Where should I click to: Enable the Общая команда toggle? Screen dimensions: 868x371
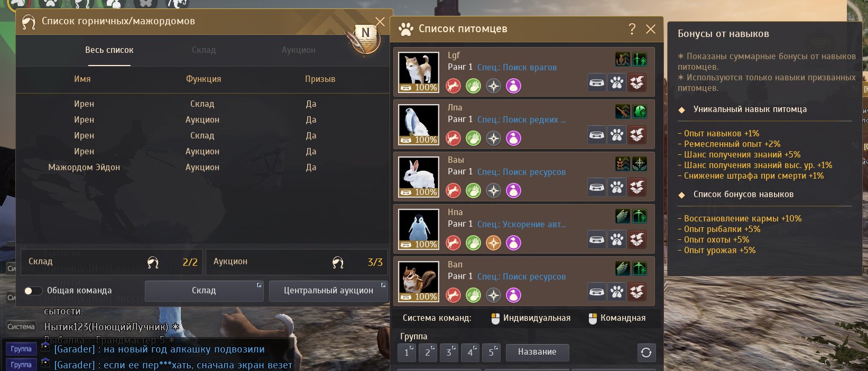tap(33, 291)
